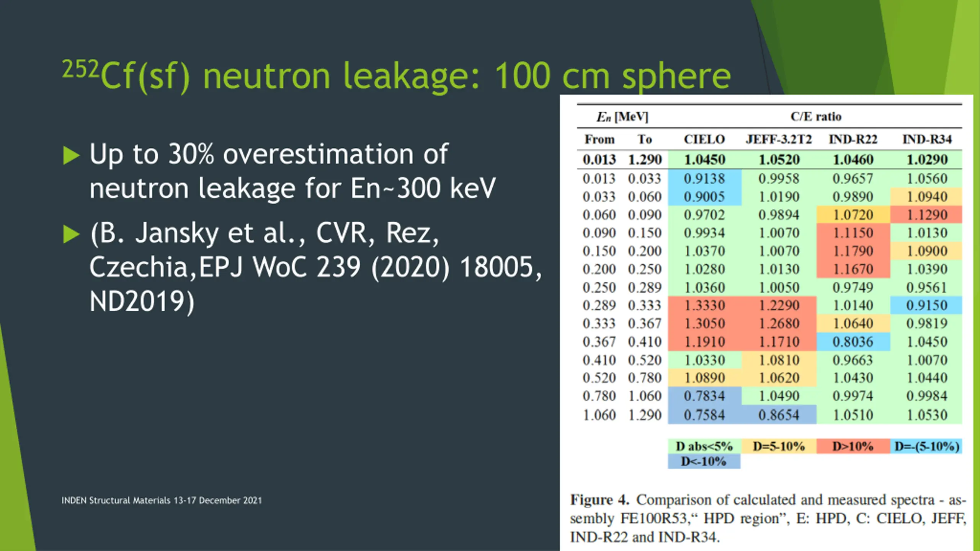Viewport: 980px width, 551px height.
Task: Click the 'To' column header
Action: pyautogui.click(x=645, y=139)
